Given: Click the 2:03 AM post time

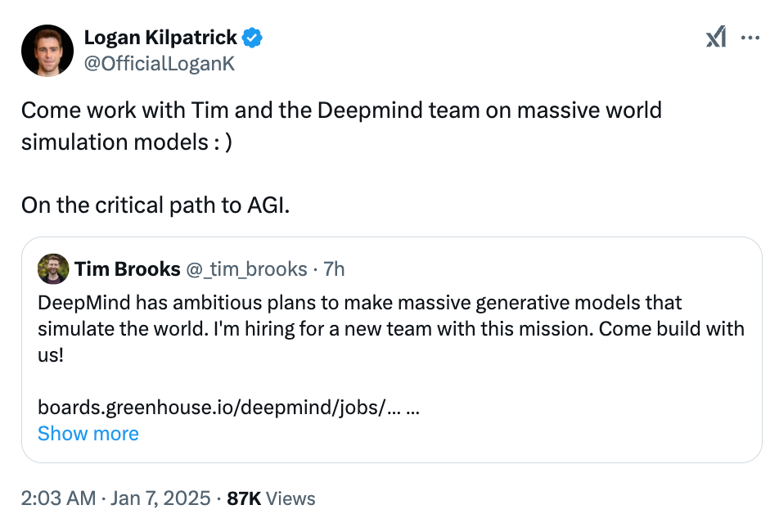Looking at the screenshot, I should click(58, 498).
